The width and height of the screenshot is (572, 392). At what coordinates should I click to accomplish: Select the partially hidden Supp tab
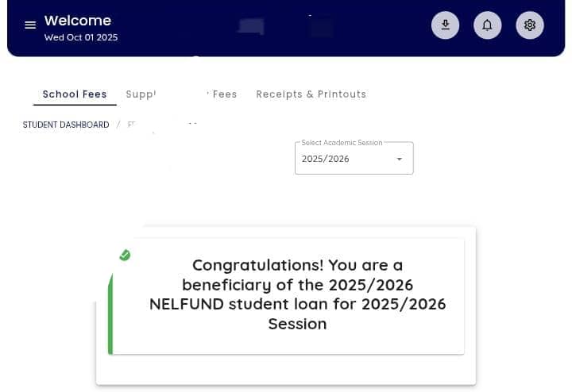pyautogui.click(x=141, y=94)
